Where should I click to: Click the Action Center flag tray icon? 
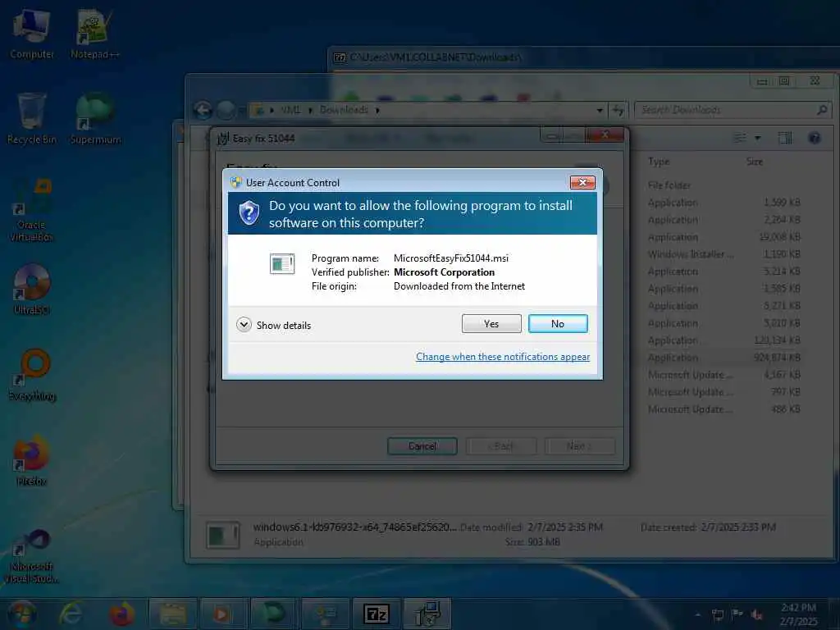737,614
